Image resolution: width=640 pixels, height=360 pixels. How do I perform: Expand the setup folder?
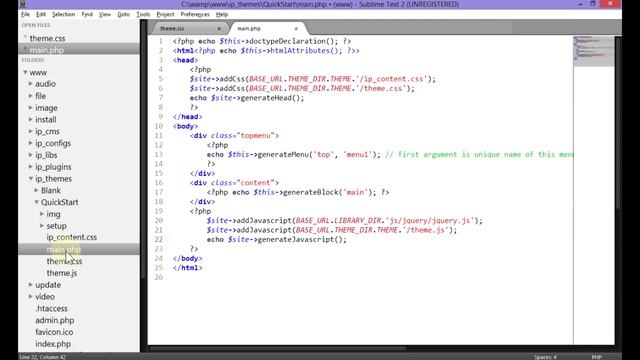(x=42, y=226)
